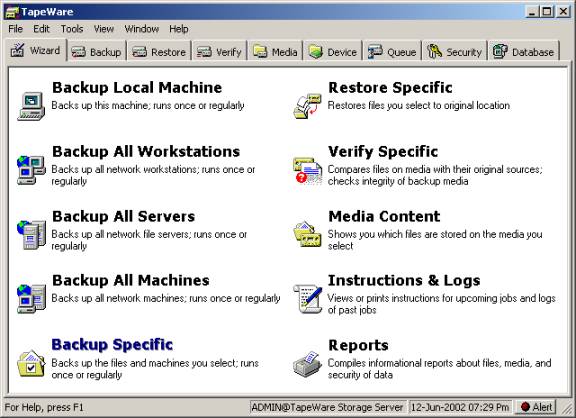
Task: Click the Backup Specific heading link
Action: [x=112, y=345]
